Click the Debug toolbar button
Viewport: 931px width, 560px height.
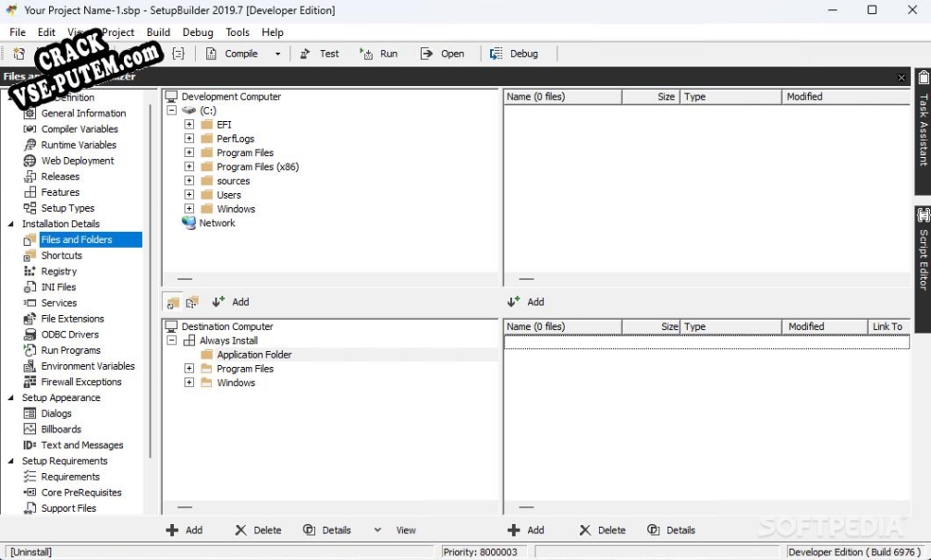tap(514, 54)
